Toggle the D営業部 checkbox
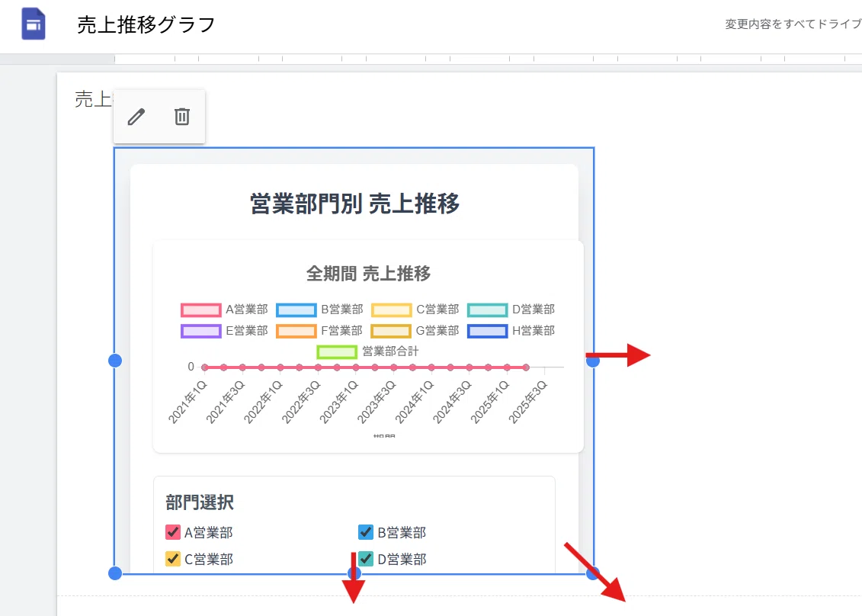 point(366,559)
